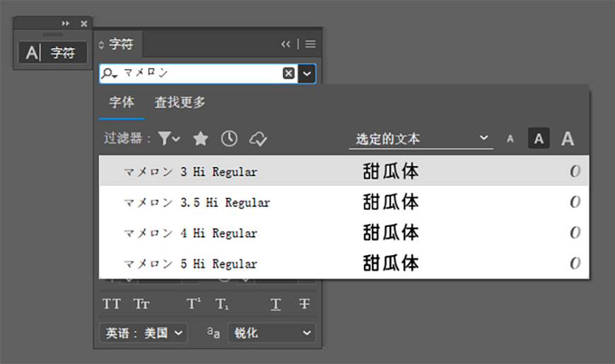The image size is (615, 364).
Task: Click OpenType icon in マメロン 3.5 Hi row
Action: pos(575,201)
